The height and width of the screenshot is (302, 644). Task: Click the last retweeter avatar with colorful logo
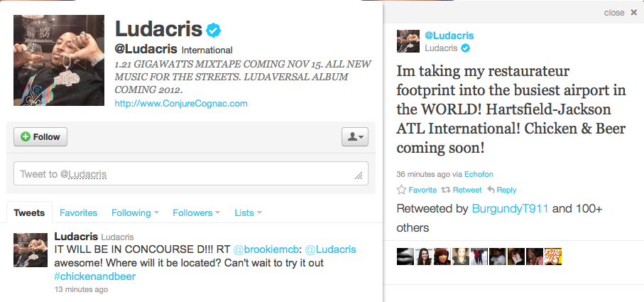pos(553,257)
